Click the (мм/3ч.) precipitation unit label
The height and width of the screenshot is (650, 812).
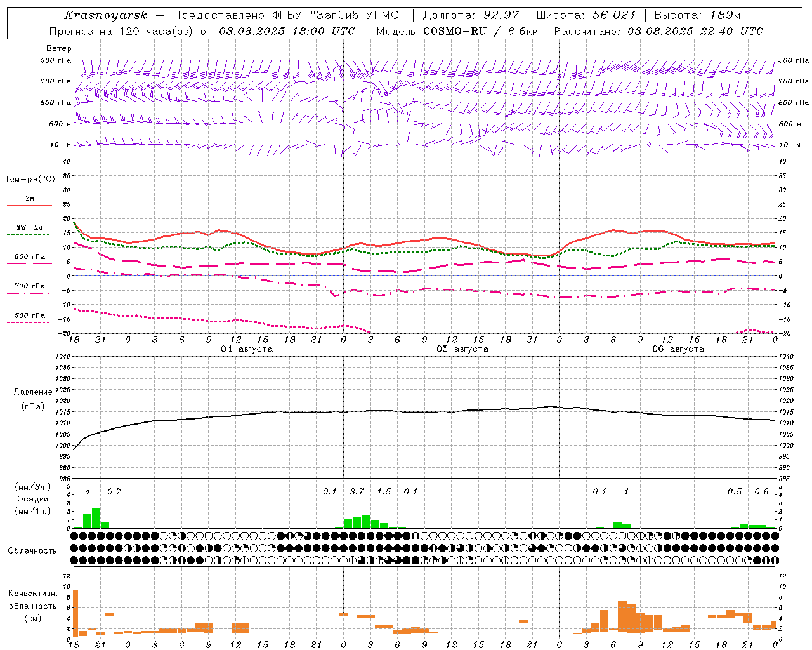point(32,487)
